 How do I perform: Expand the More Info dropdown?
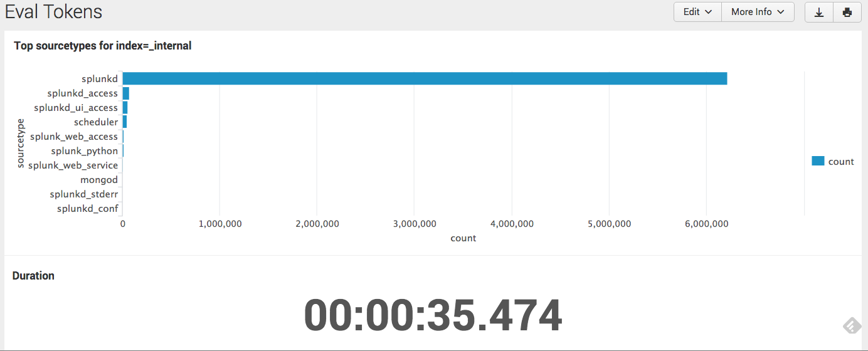pos(758,12)
